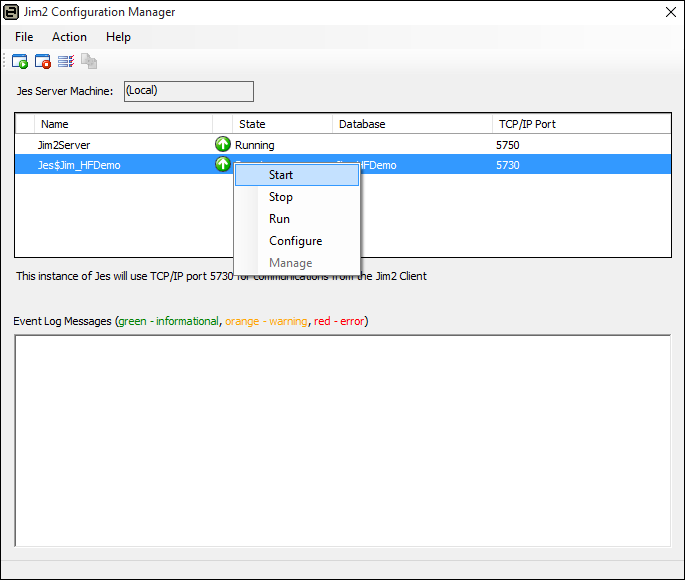Click the Start instance toolbar icon
Screen dimensions: 685x580
20,61
